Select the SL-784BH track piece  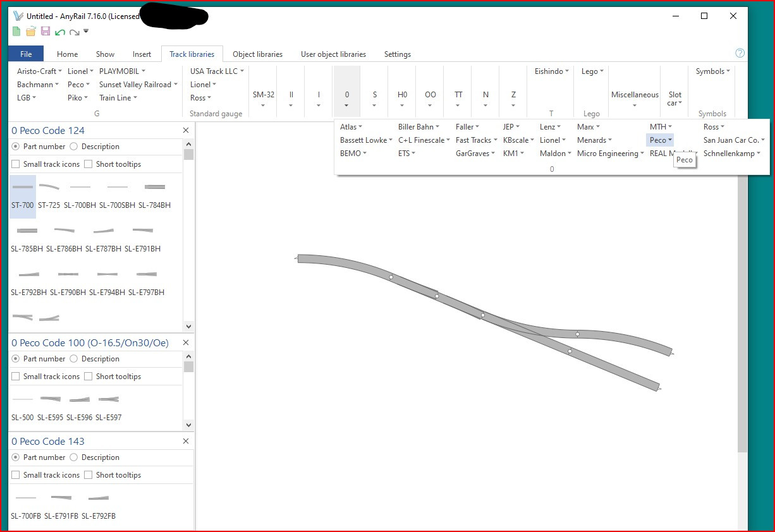[x=155, y=196]
